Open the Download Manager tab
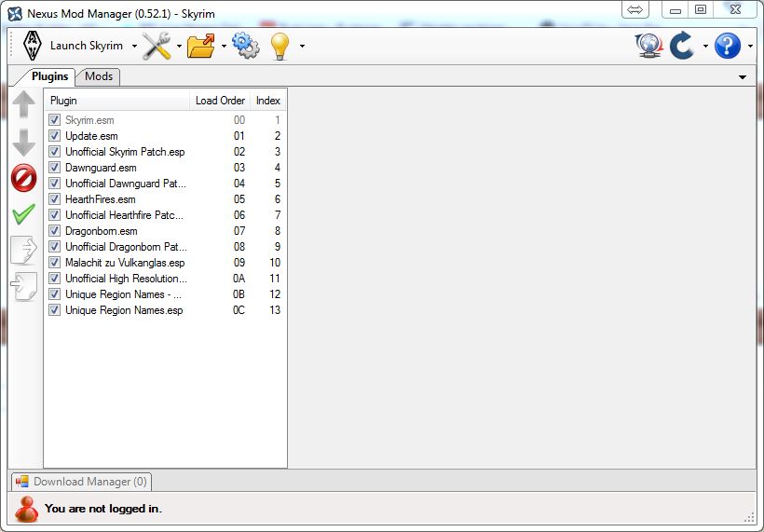Viewport: 764px width, 532px height. click(x=82, y=482)
